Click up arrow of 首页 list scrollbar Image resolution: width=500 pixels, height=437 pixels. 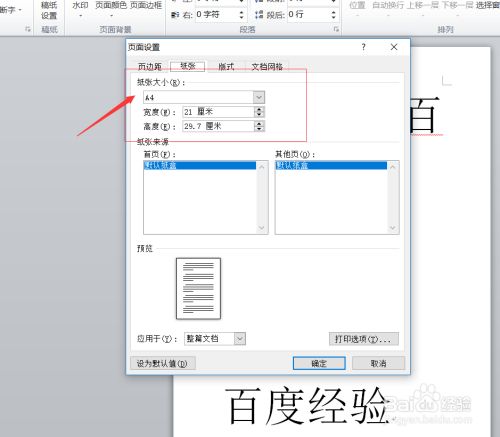pyautogui.click(x=262, y=166)
